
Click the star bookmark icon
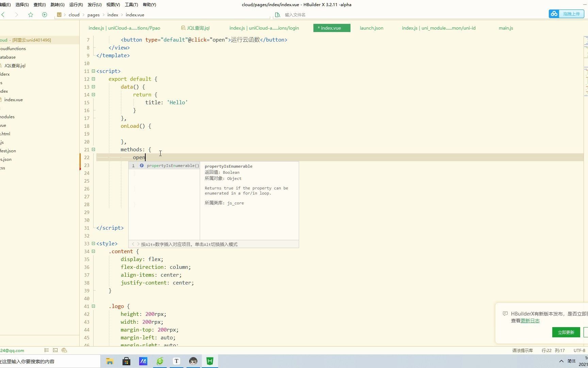31,15
